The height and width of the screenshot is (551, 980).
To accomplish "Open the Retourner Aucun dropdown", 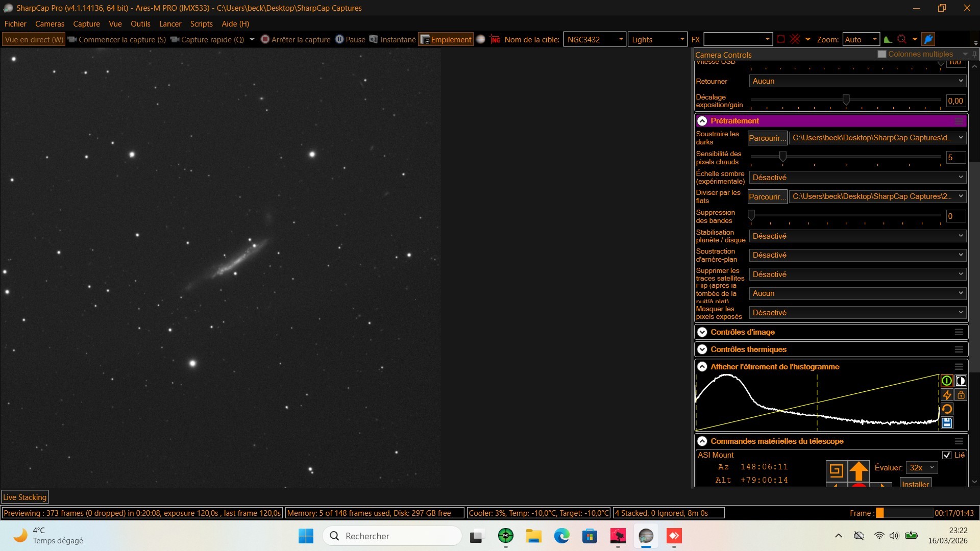I will click(857, 81).
